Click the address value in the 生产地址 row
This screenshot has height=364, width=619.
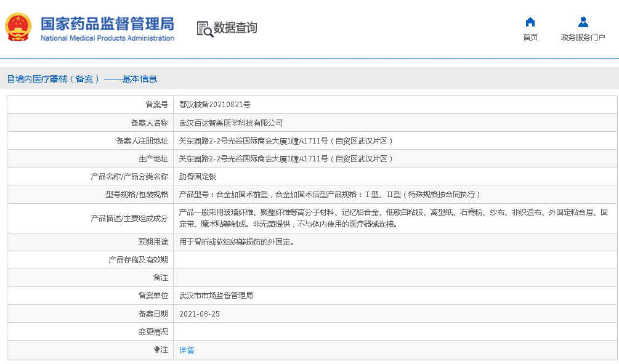[x=286, y=159]
